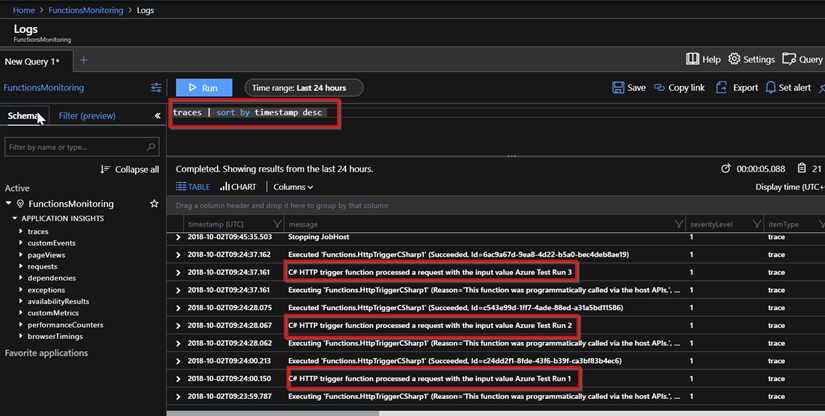Open the Columns dropdown
Screen dimensions: 825x416
pos(293,187)
